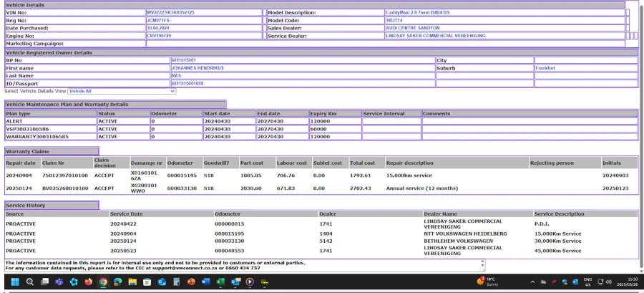
Task: Open the Calculator app in taskbar
Action: 176,282
